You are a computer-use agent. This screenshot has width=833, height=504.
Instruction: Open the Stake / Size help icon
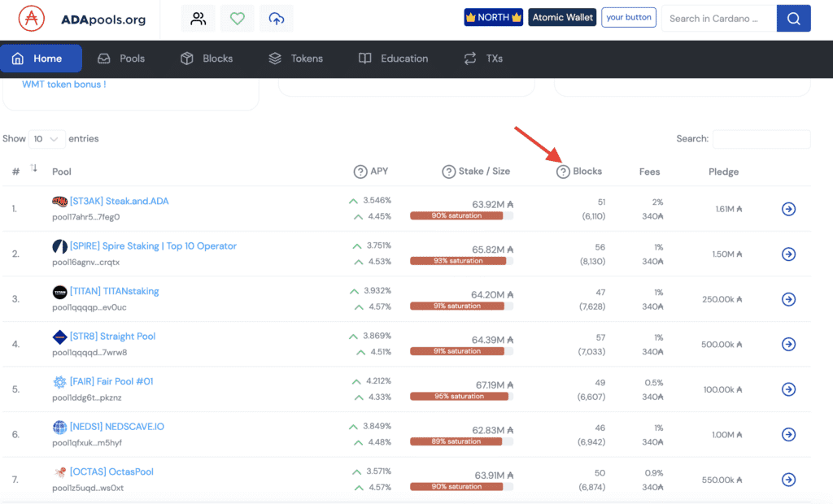point(448,172)
